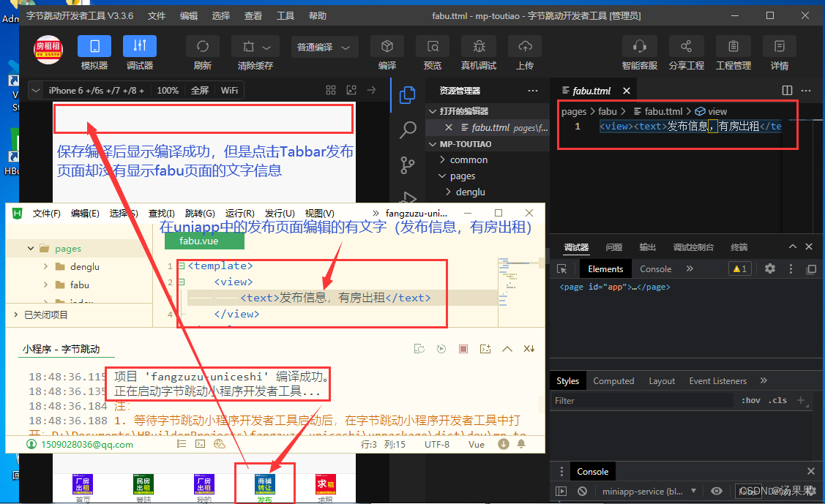
Task: Toggle the :hov element state
Action: click(x=751, y=400)
